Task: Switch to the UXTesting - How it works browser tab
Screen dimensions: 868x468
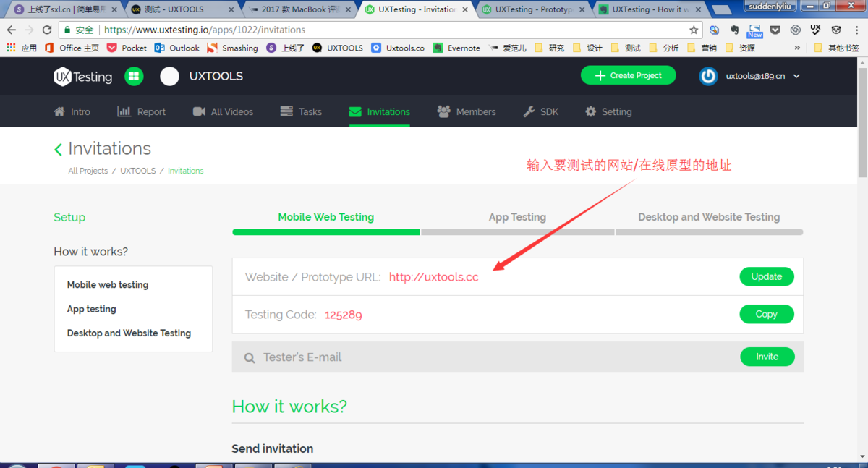Action: point(649,9)
